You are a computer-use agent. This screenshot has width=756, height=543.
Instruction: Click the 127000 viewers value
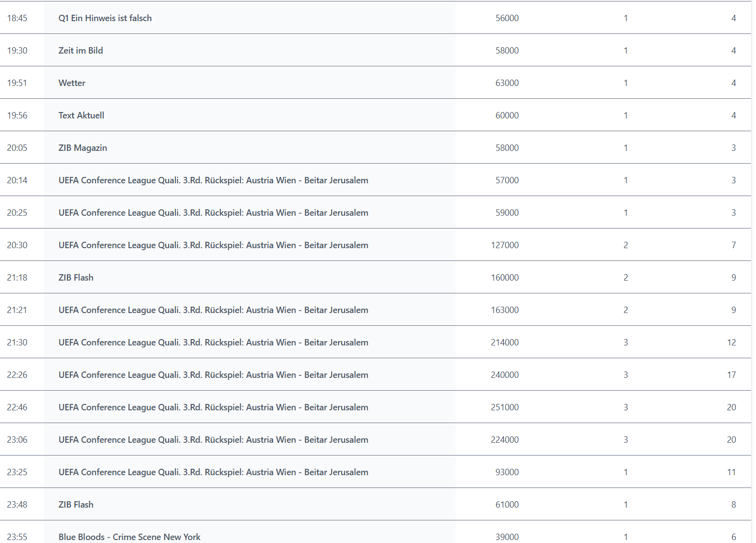(505, 245)
